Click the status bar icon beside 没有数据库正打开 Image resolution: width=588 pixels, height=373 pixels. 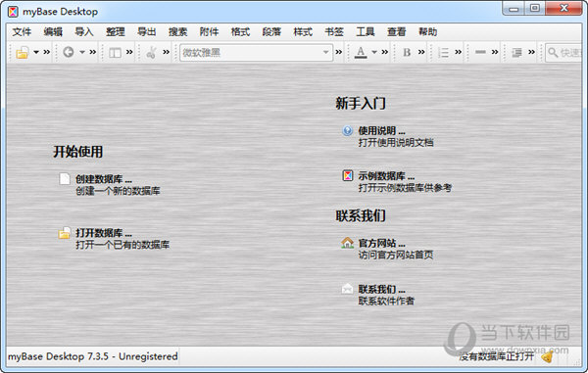click(x=547, y=357)
